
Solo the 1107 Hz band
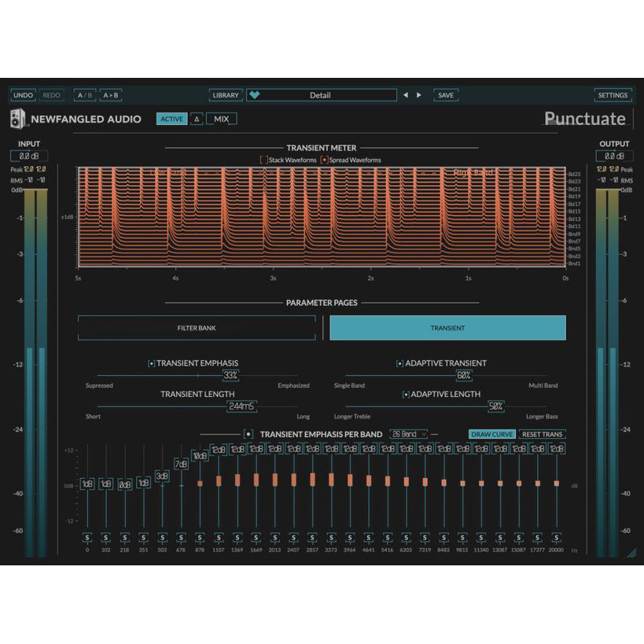[x=219, y=538]
